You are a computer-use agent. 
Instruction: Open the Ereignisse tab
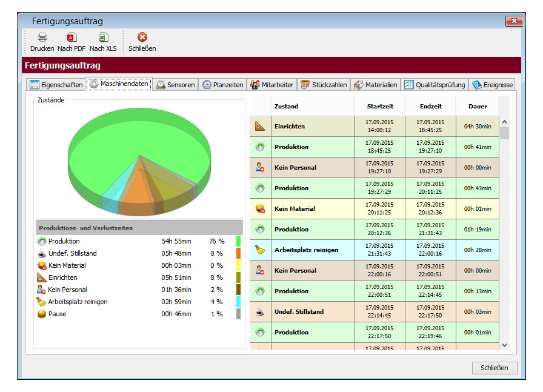point(492,84)
